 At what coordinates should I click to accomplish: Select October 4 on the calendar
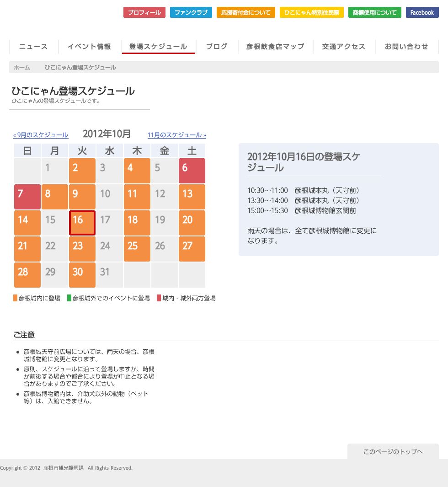click(x=137, y=171)
